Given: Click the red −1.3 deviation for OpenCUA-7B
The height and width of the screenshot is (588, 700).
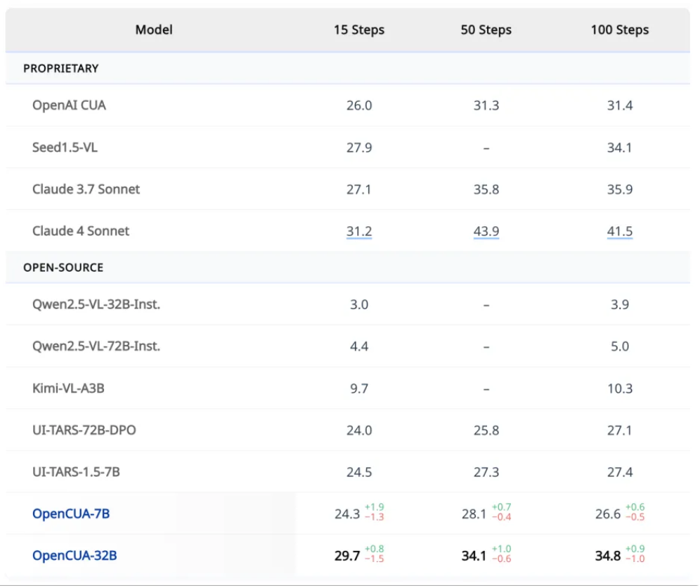Looking at the screenshot, I should [374, 517].
